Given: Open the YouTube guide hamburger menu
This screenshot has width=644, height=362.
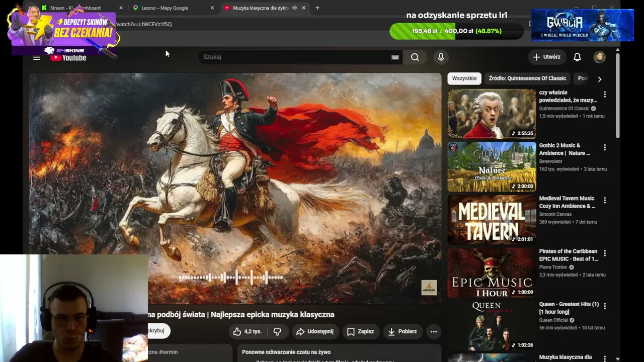Looking at the screenshot, I should (37, 58).
